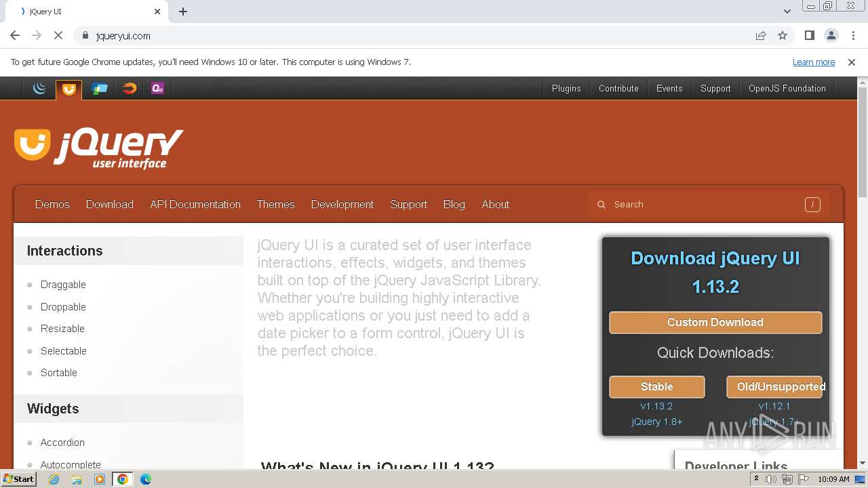
Task: Open the Droppable interaction link
Action: (63, 306)
